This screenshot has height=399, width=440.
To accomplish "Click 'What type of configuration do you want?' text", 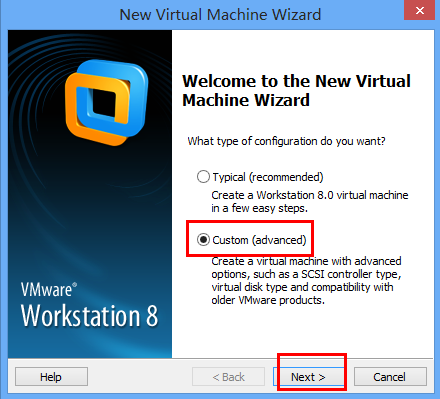I will (286, 141).
